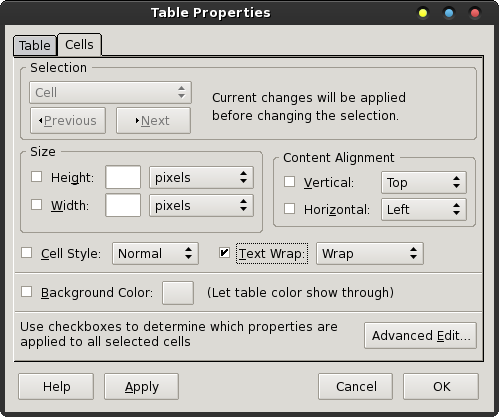Viewport: 499px width, 417px height.
Task: Open the Width units pixels dropdown
Action: click(x=201, y=205)
